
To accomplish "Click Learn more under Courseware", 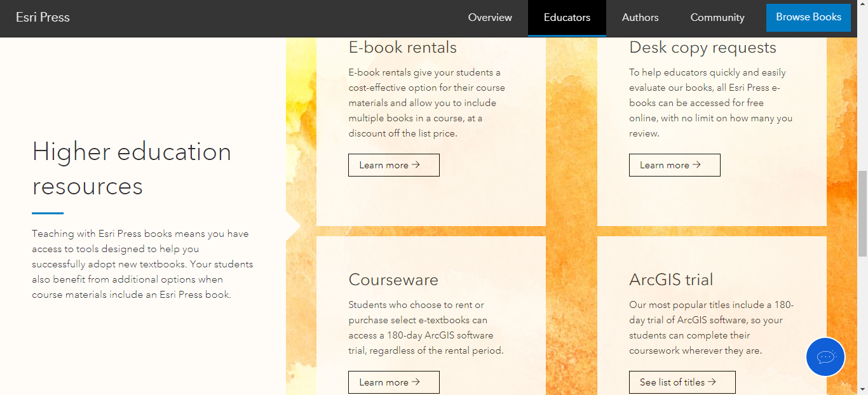I will [394, 382].
